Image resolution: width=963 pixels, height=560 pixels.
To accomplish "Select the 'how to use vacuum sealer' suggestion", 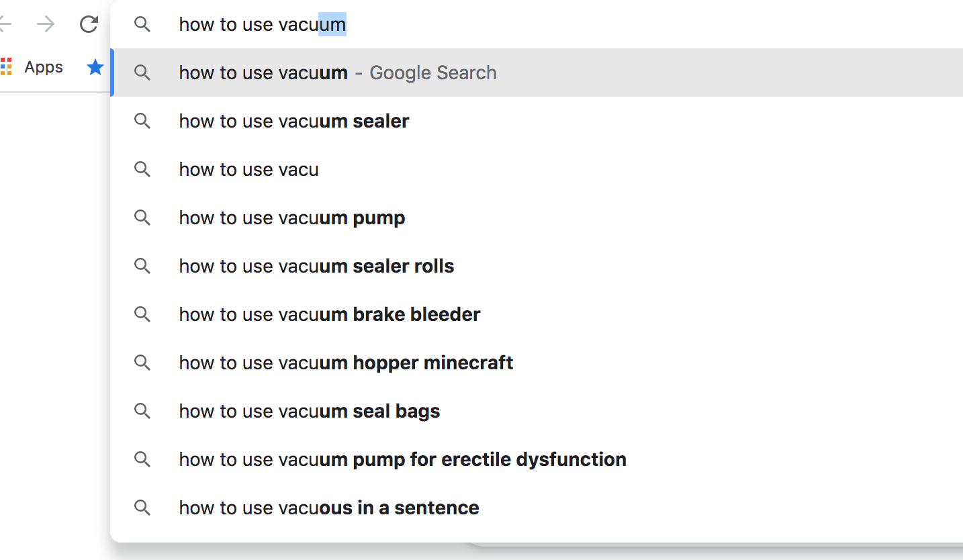I will pyautogui.click(x=293, y=121).
